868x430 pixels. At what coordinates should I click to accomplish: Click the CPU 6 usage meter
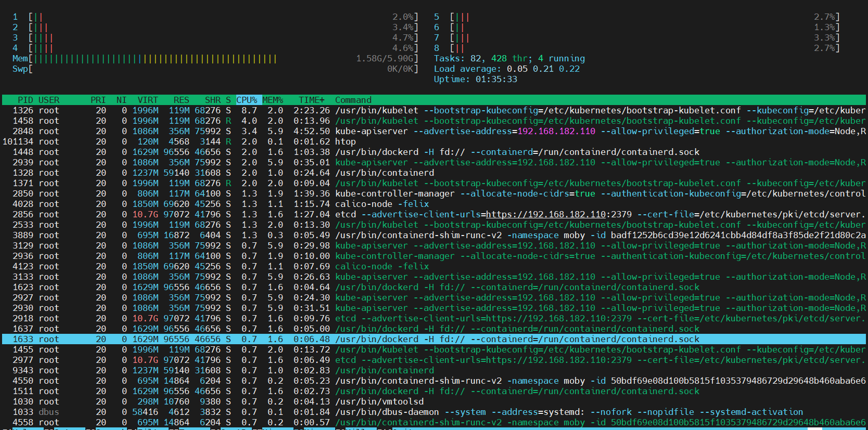pyautogui.click(x=637, y=27)
